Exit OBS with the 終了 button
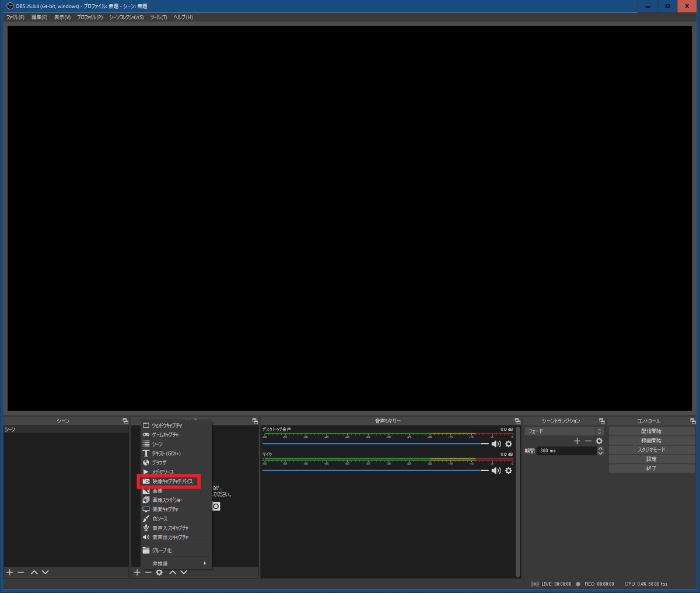Image resolution: width=700 pixels, height=593 pixels. pyautogui.click(x=652, y=469)
